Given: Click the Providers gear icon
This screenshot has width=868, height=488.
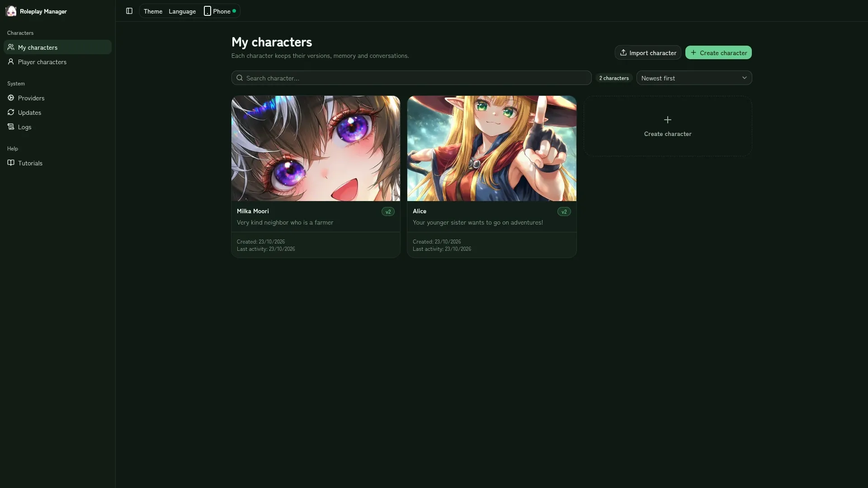Looking at the screenshot, I should tap(11, 98).
